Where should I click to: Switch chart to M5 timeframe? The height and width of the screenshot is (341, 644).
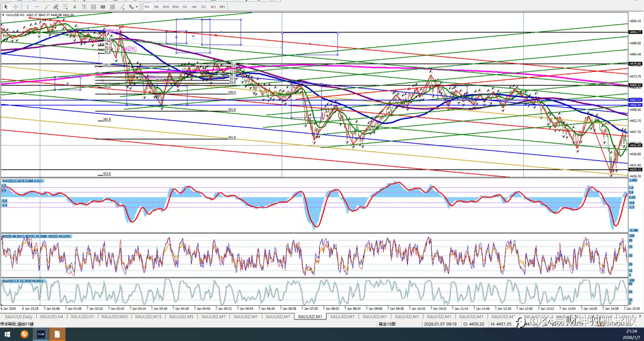pyautogui.click(x=156, y=7)
